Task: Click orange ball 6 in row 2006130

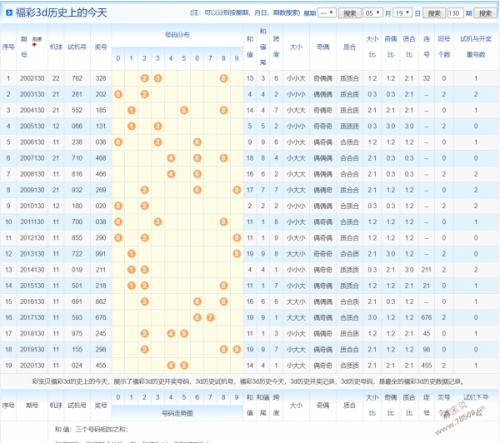Action: click(197, 142)
